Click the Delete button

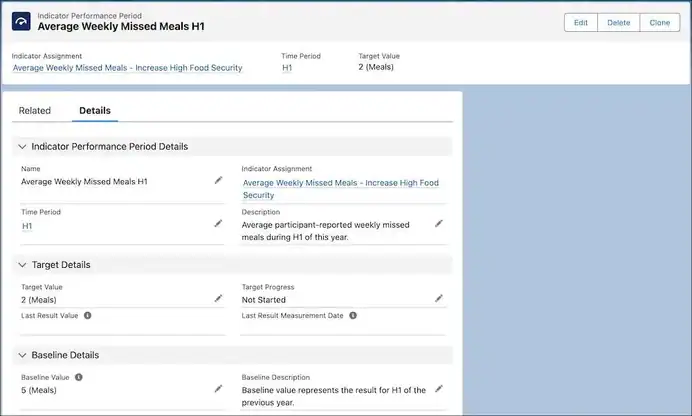pyautogui.click(x=618, y=22)
